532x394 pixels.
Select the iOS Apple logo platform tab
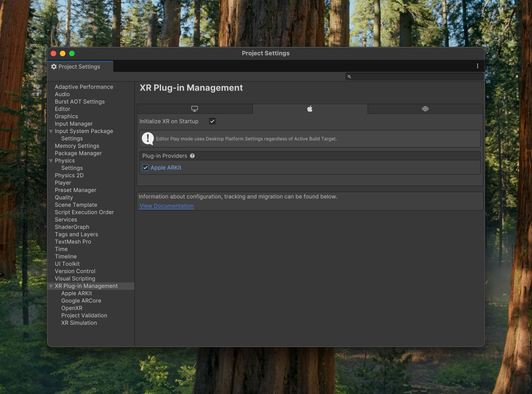(310, 109)
